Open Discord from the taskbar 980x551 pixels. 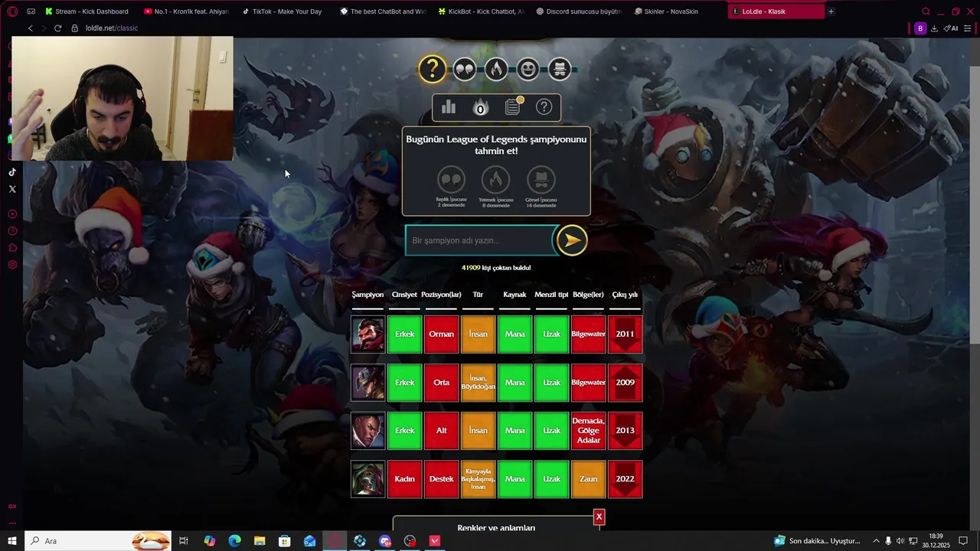click(385, 541)
